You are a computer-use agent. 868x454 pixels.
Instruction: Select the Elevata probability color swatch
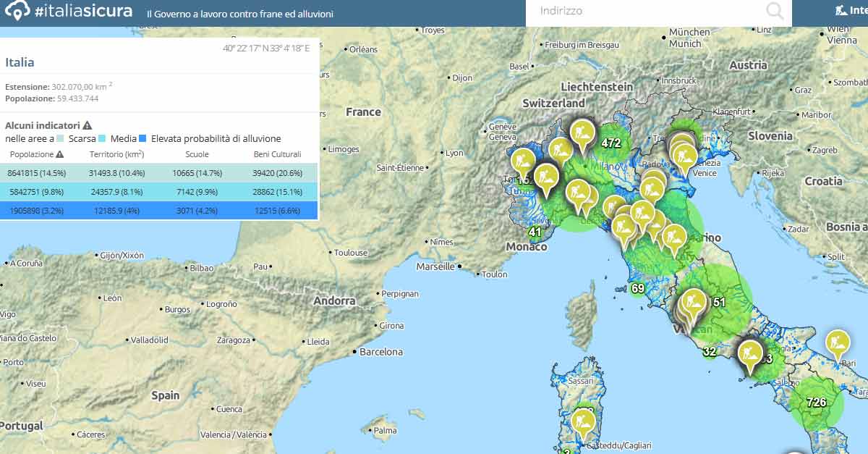[x=143, y=138]
